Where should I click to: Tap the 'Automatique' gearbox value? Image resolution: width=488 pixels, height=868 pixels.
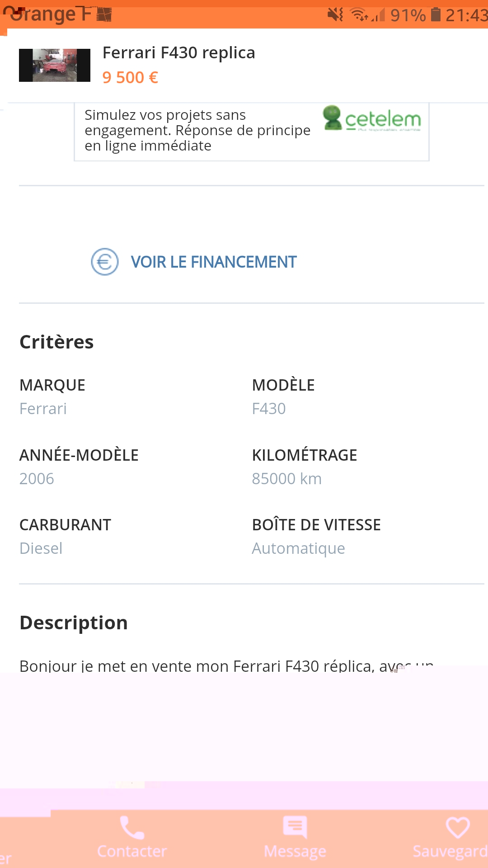pos(298,548)
